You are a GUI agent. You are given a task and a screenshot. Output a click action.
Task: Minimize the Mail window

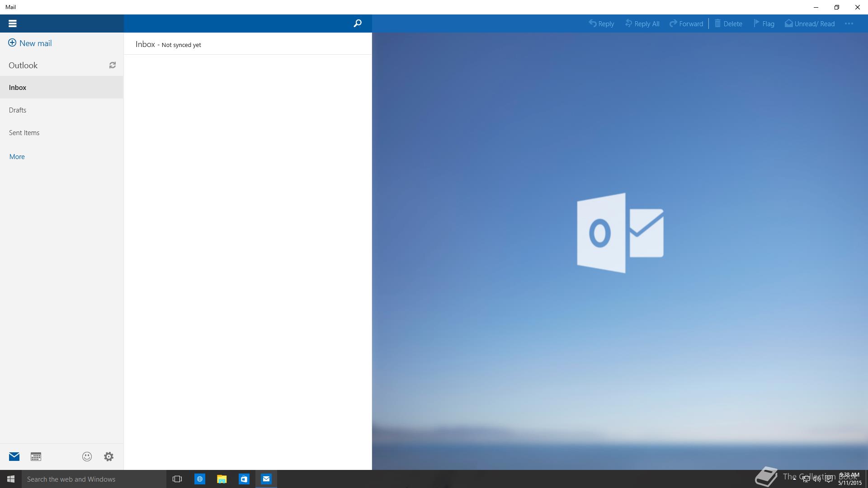pos(816,7)
